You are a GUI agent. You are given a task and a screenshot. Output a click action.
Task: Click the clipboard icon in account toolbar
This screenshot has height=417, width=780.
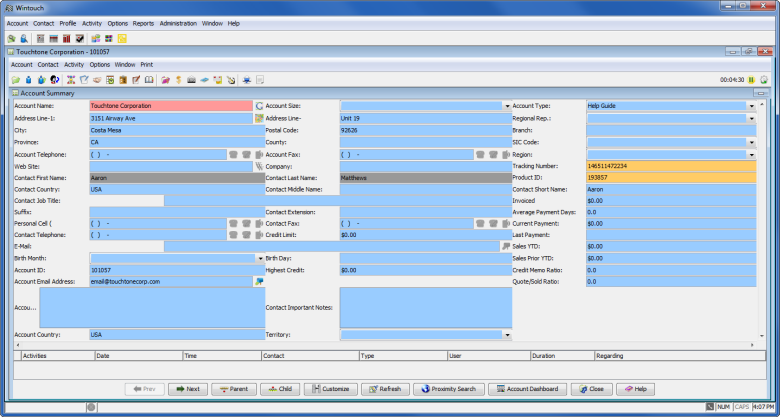[x=123, y=80]
